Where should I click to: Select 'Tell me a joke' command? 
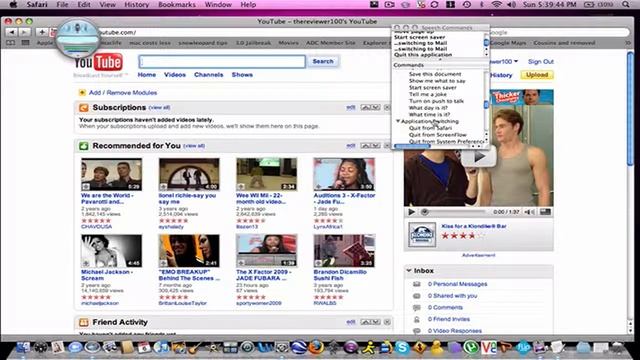(x=428, y=94)
